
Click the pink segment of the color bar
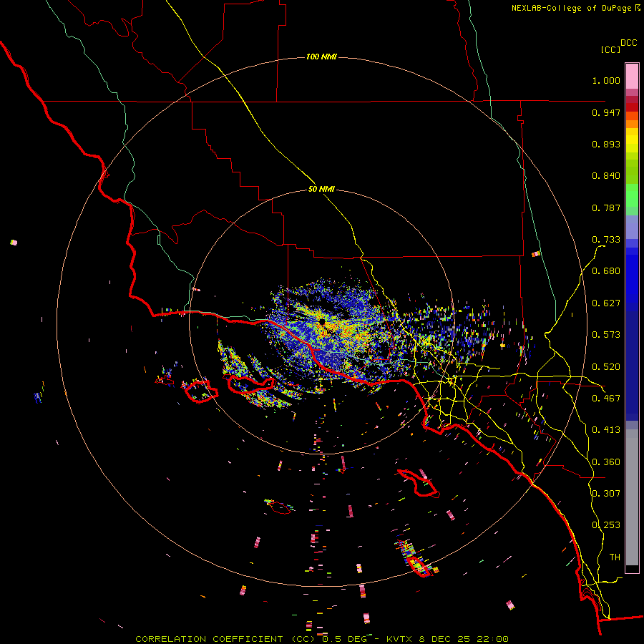[632, 76]
